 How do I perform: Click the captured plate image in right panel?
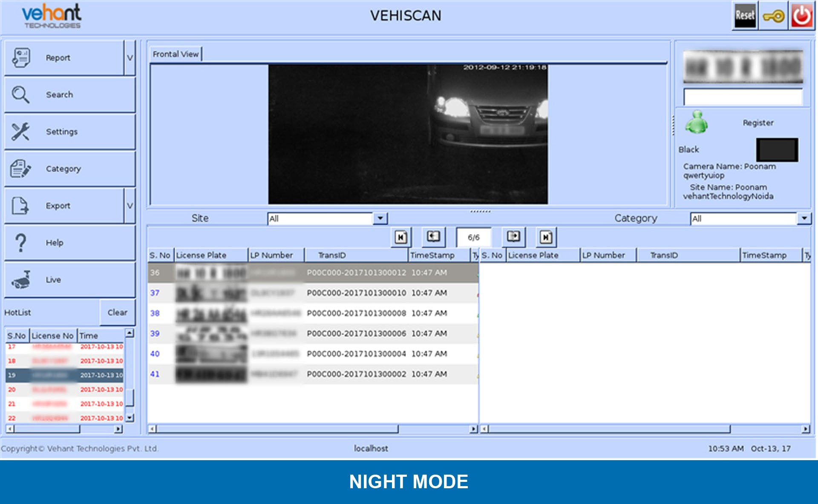coord(743,66)
